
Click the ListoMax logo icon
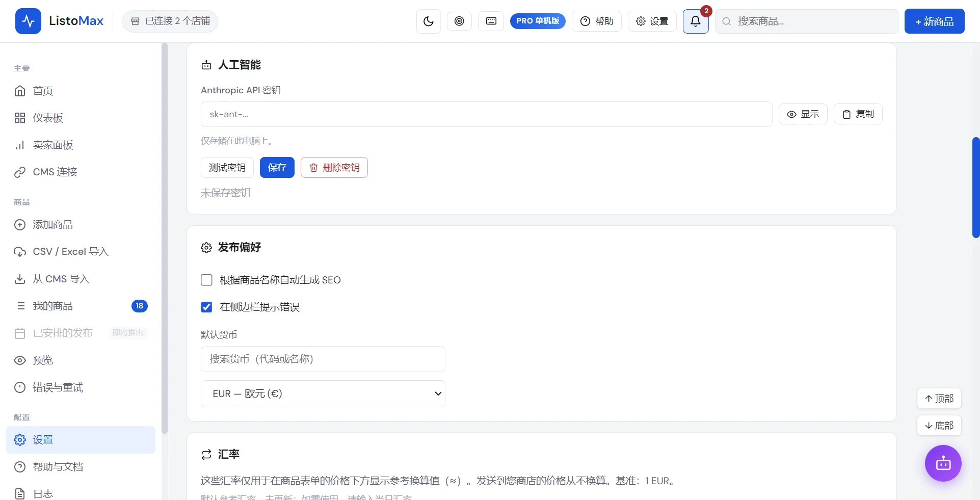28,21
